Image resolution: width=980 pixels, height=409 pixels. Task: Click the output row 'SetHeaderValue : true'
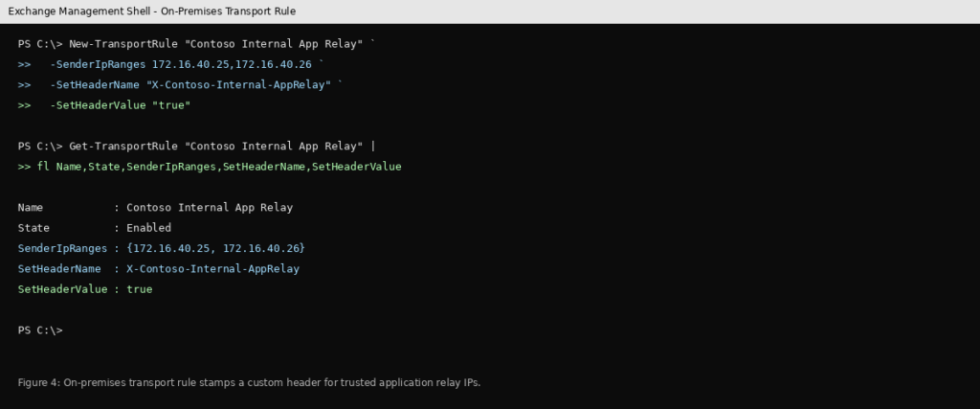point(85,289)
